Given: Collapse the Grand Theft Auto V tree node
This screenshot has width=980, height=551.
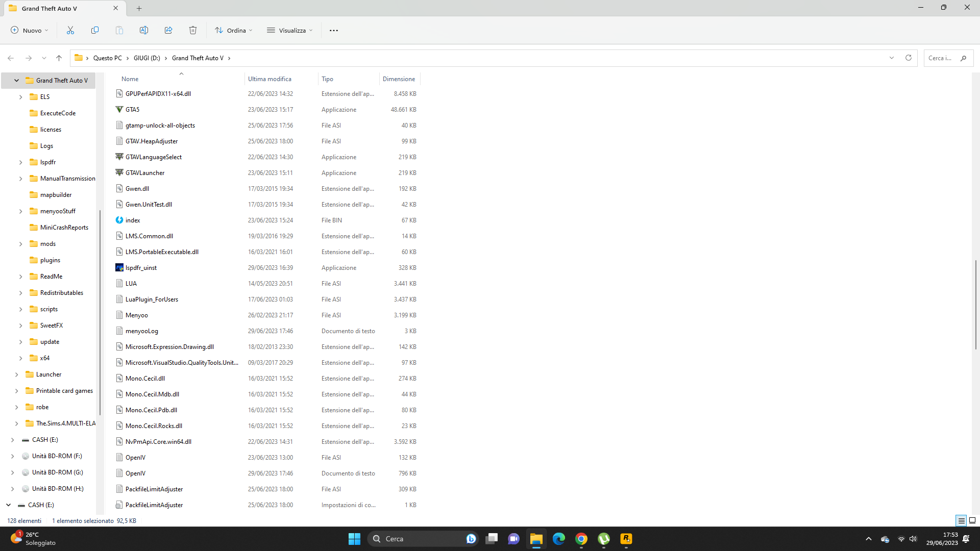Looking at the screenshot, I should click(16, 81).
